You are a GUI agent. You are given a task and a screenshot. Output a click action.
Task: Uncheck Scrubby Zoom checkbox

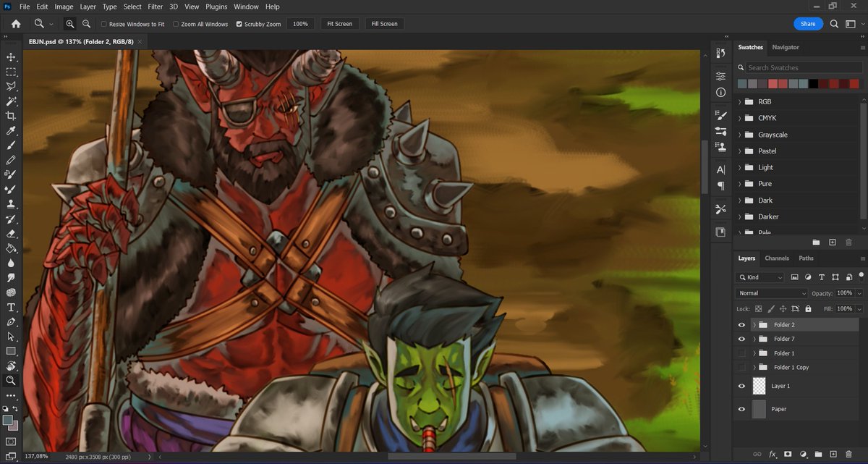(x=239, y=24)
